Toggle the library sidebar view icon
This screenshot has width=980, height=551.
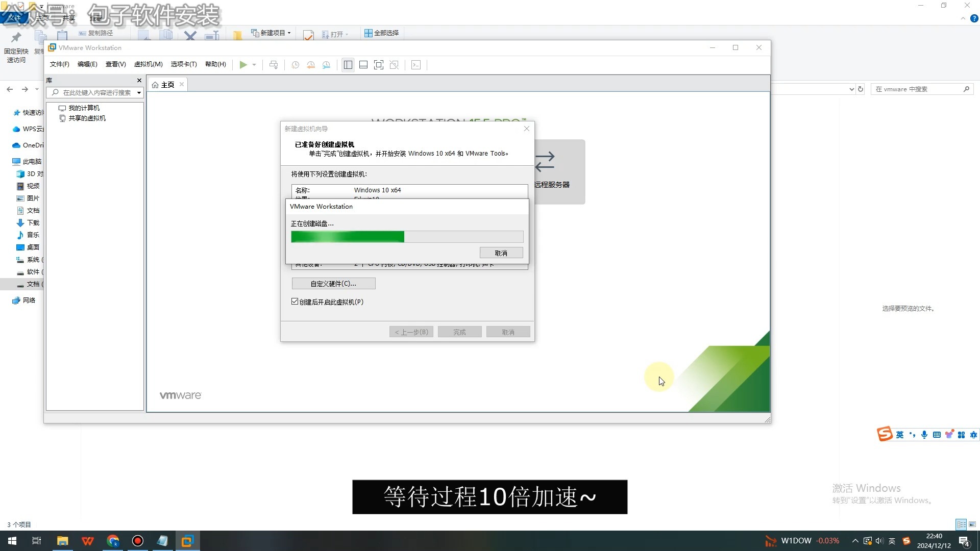(x=348, y=65)
